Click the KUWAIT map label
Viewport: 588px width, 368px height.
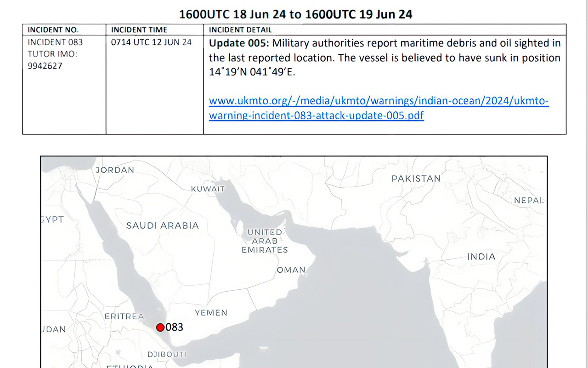[208, 189]
